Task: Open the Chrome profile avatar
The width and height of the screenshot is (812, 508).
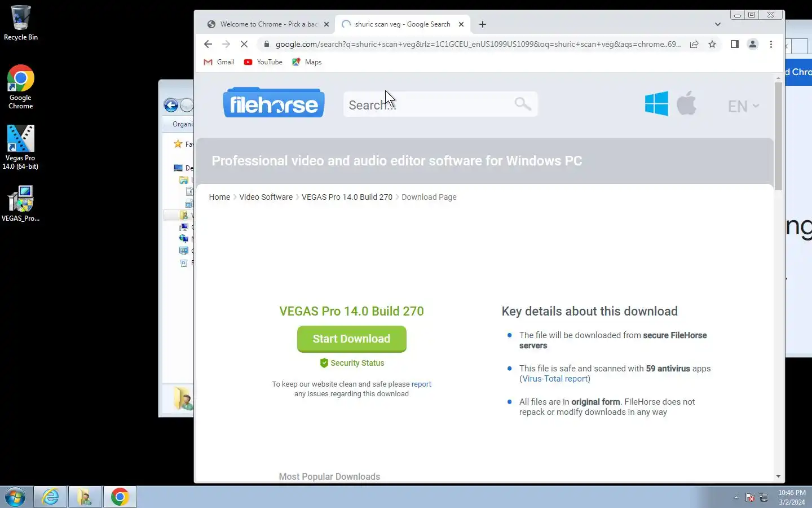Action: 752,44
